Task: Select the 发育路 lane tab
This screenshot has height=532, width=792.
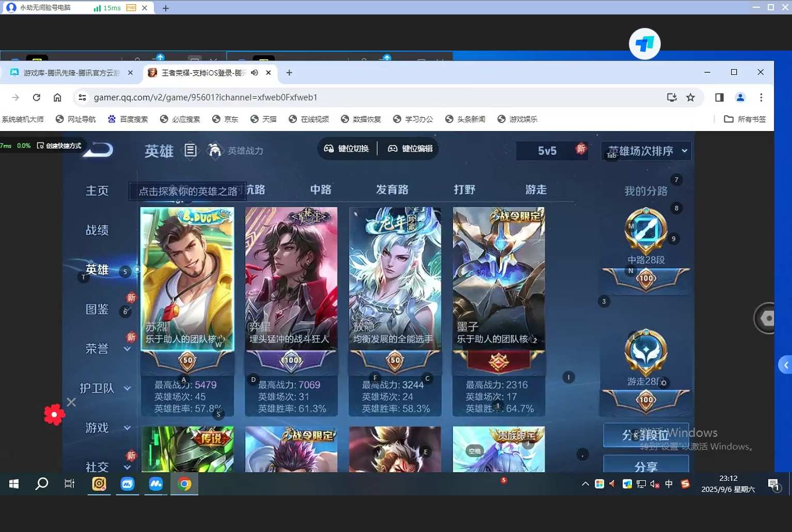Action: pyautogui.click(x=392, y=189)
